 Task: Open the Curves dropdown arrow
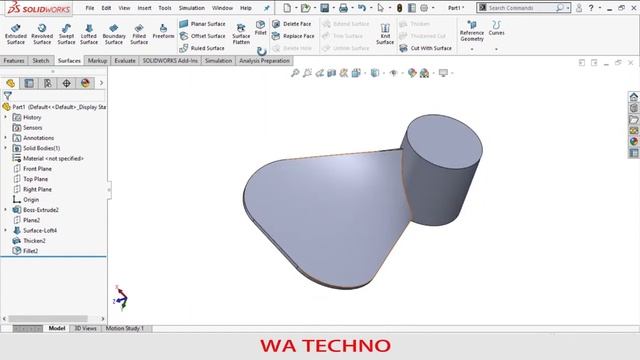[x=496, y=49]
